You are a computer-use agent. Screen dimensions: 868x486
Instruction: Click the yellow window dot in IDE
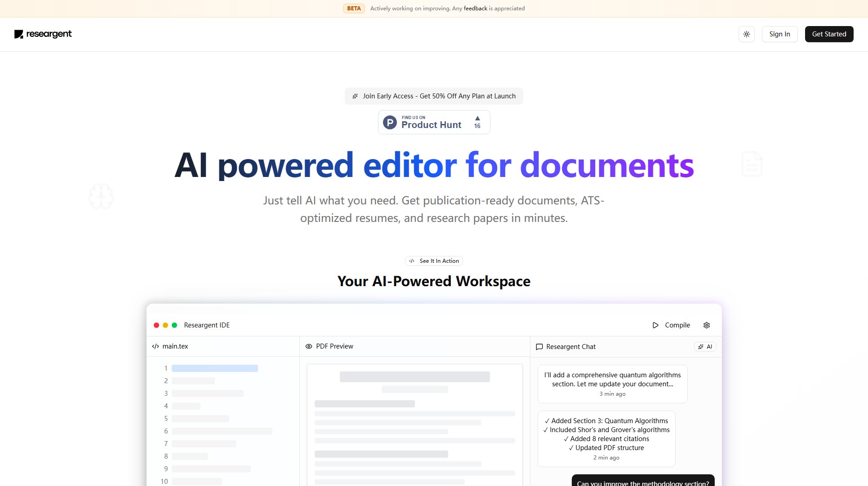click(x=165, y=325)
